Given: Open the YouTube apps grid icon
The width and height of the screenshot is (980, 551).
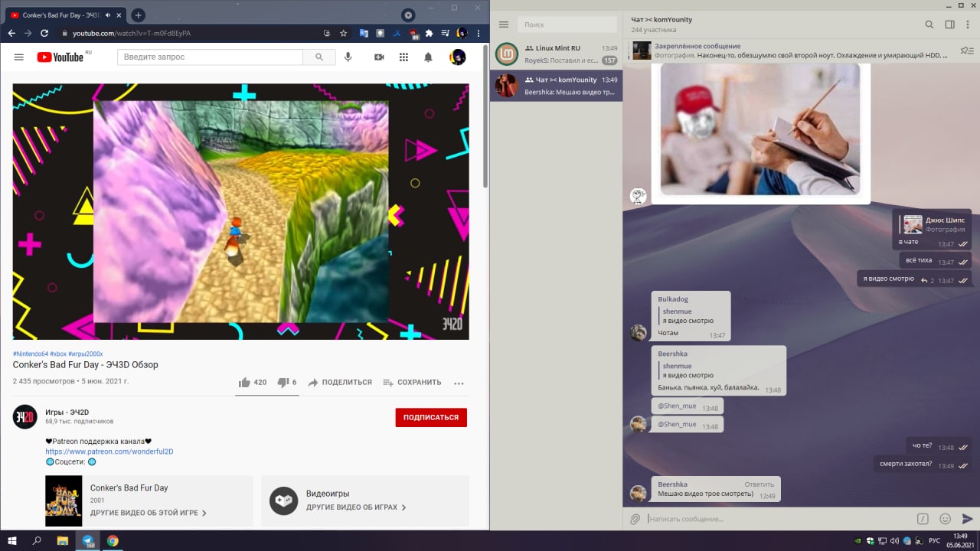Looking at the screenshot, I should click(403, 57).
